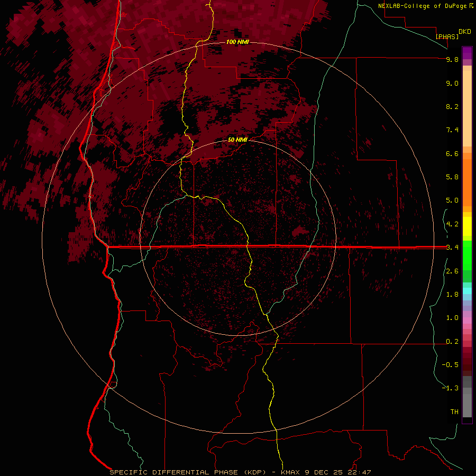476x476 pixels.
Task: Click the -0.5 value on the color scale
Action: [x=450, y=365]
